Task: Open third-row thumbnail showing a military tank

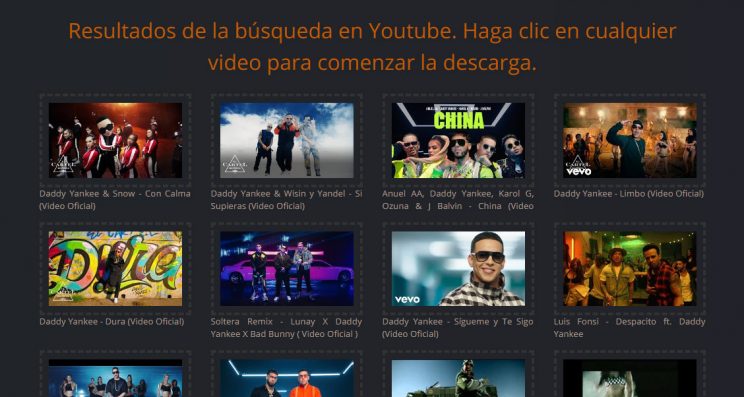Action: tap(458, 378)
